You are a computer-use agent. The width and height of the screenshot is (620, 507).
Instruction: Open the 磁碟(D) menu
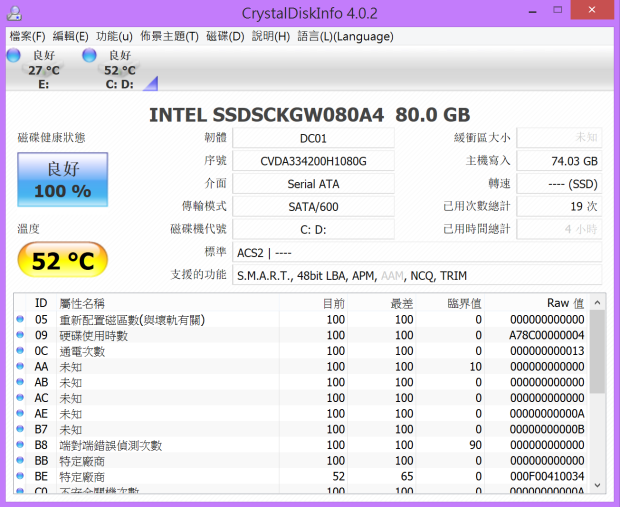point(225,36)
